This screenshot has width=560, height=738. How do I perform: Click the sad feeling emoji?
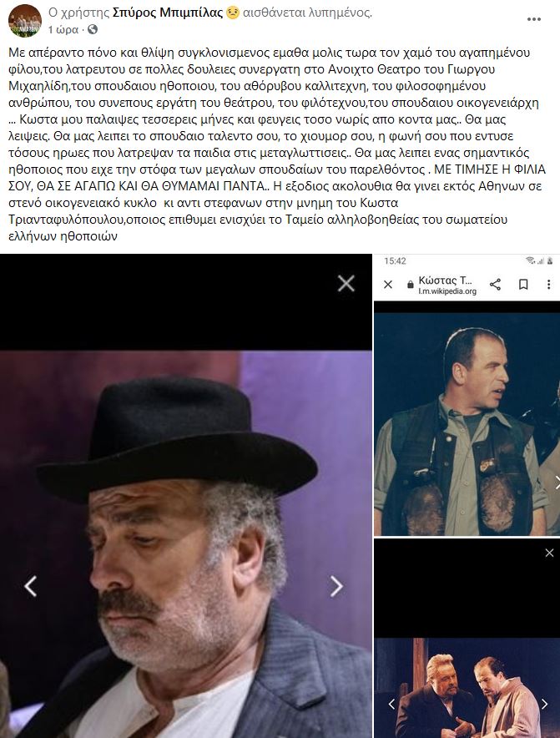point(233,13)
